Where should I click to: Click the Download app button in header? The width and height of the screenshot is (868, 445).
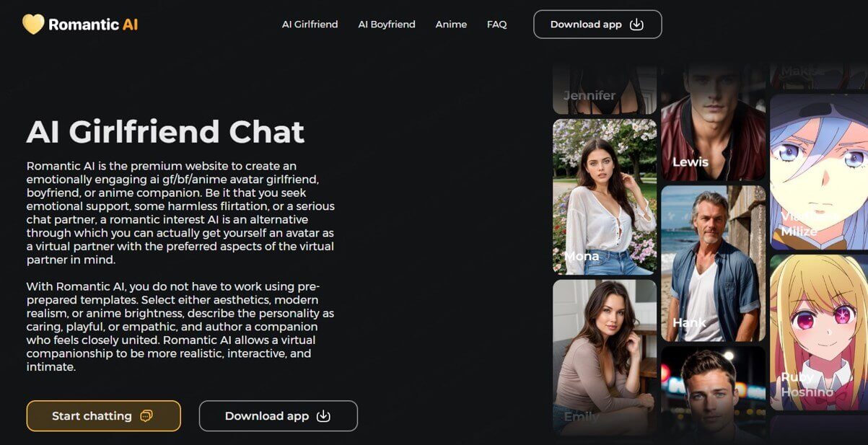click(x=597, y=25)
